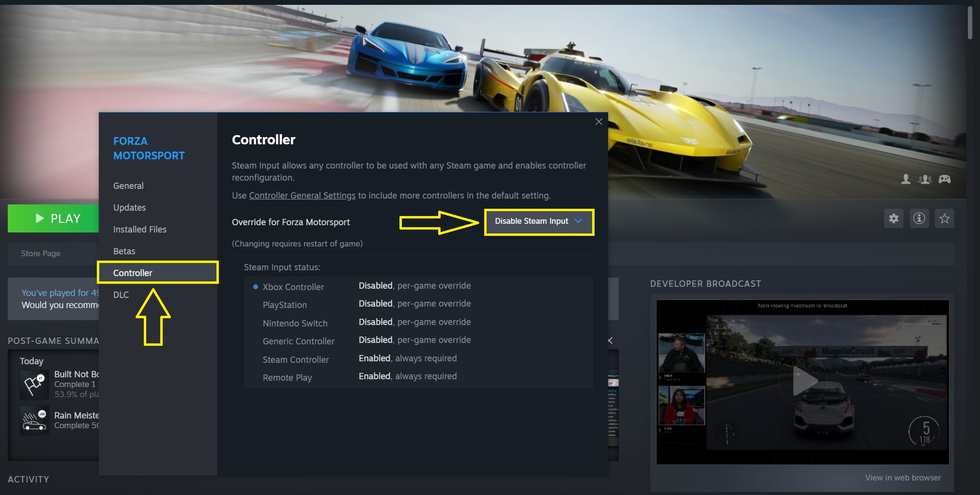Select the General settings tab
Screen dimensions: 980x495
[x=128, y=186]
